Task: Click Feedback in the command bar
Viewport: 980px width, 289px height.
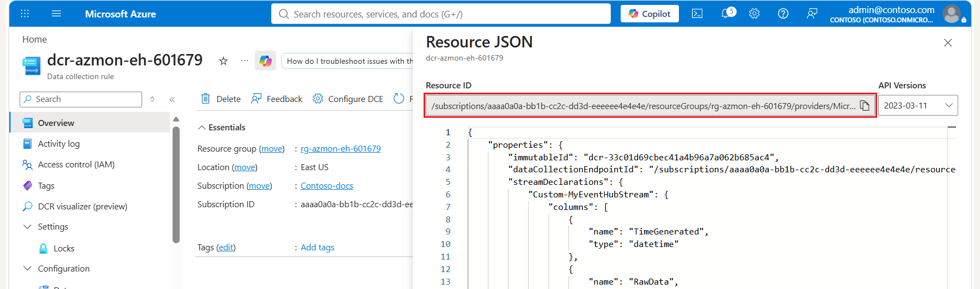Action: pyautogui.click(x=277, y=99)
